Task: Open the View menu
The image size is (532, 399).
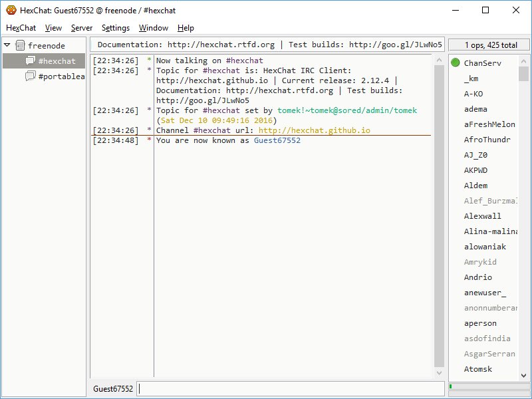Action: [x=53, y=28]
